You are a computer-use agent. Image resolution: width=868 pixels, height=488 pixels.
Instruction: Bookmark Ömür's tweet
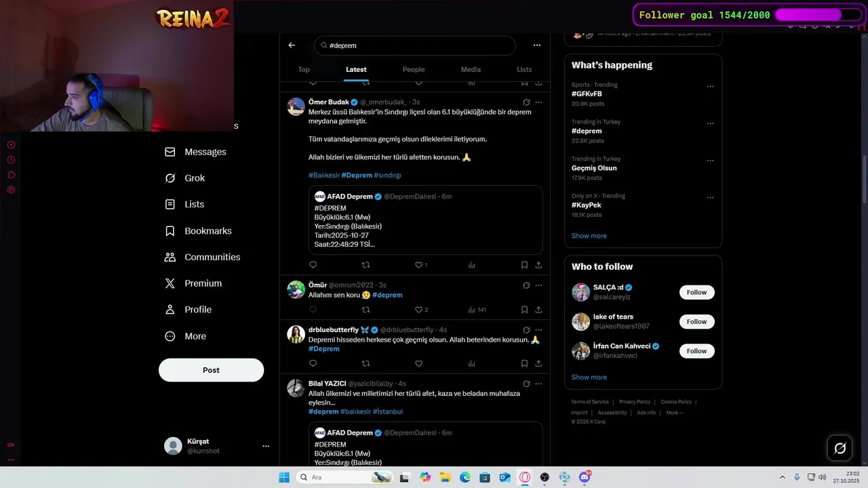point(524,310)
